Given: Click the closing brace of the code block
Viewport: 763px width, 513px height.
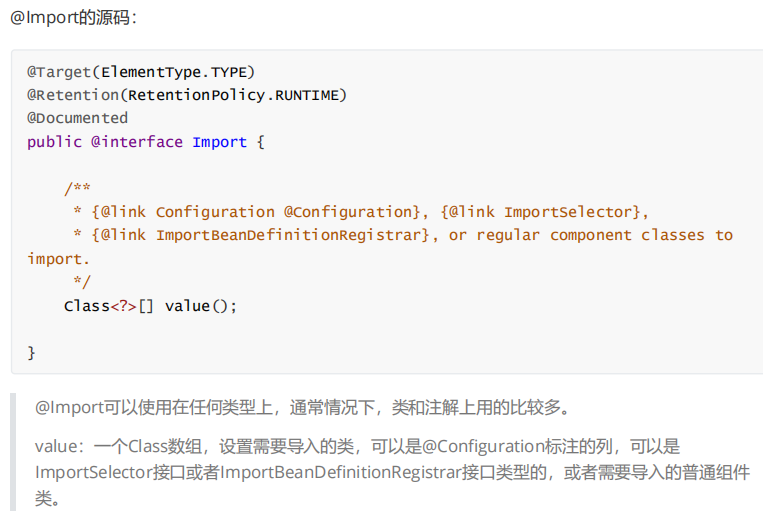Looking at the screenshot, I should click(x=31, y=352).
